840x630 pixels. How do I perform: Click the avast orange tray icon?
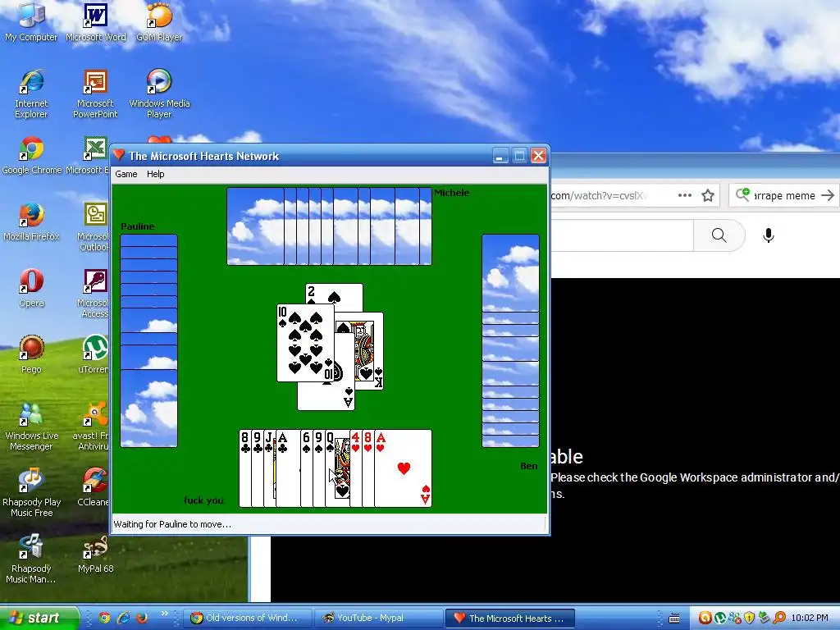click(705, 618)
